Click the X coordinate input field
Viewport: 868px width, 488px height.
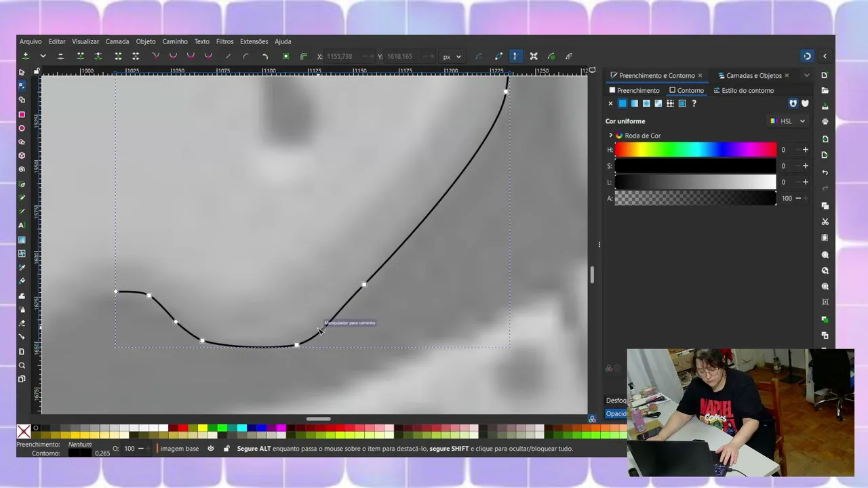click(349, 57)
